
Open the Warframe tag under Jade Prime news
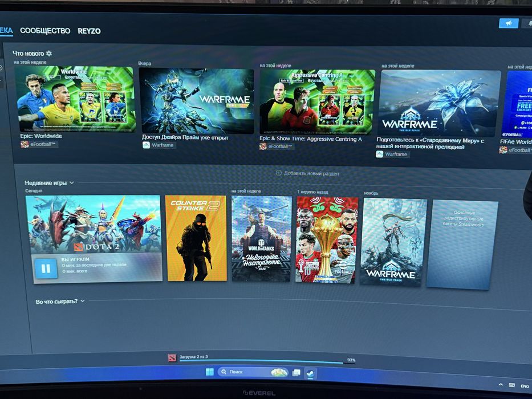tap(159, 145)
